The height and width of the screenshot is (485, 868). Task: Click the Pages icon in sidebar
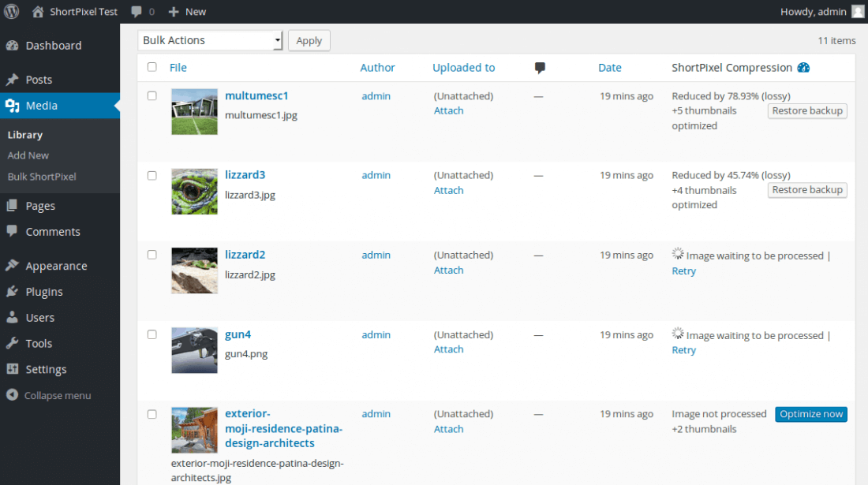point(12,206)
